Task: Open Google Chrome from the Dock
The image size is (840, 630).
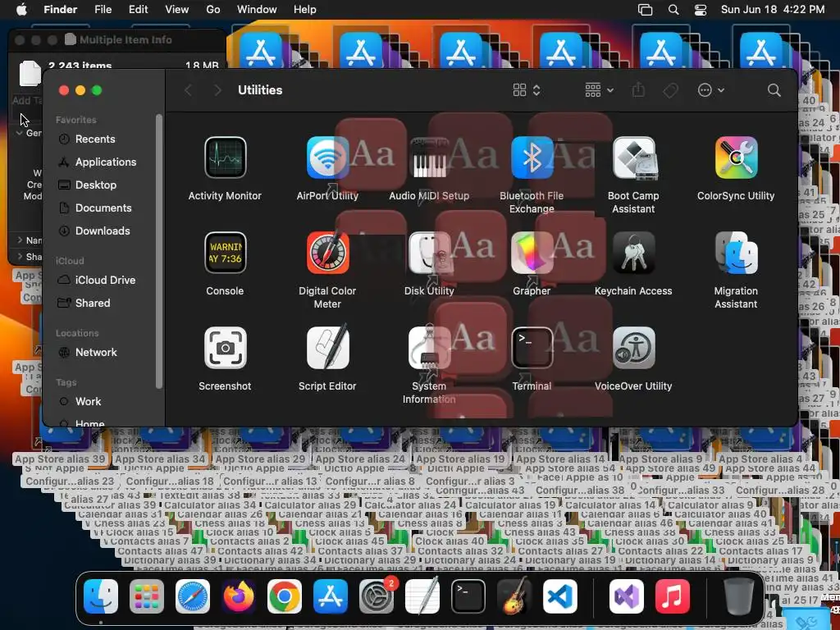Action: [285, 596]
